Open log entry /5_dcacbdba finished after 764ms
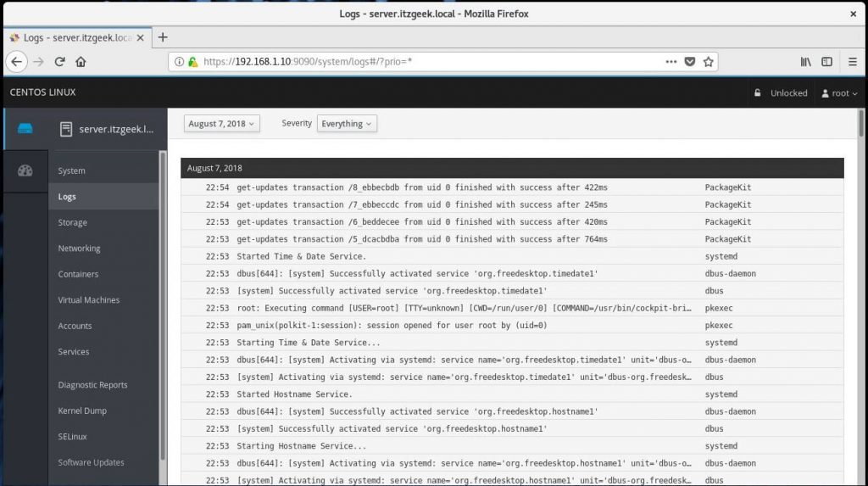Viewport: 868px width, 486px height. coord(512,239)
